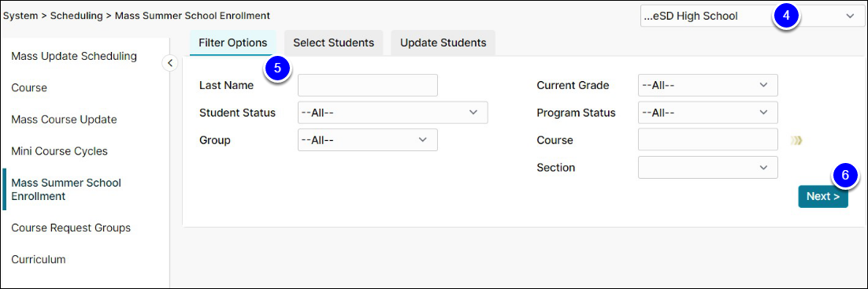Image resolution: width=868 pixels, height=289 pixels.
Task: Expand the Section dropdown
Action: [708, 167]
